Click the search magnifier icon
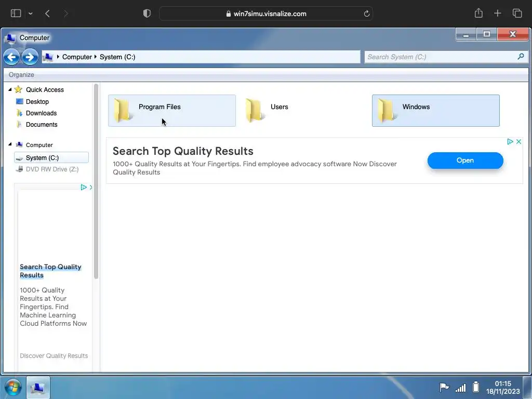The image size is (532, 399). pos(521,56)
